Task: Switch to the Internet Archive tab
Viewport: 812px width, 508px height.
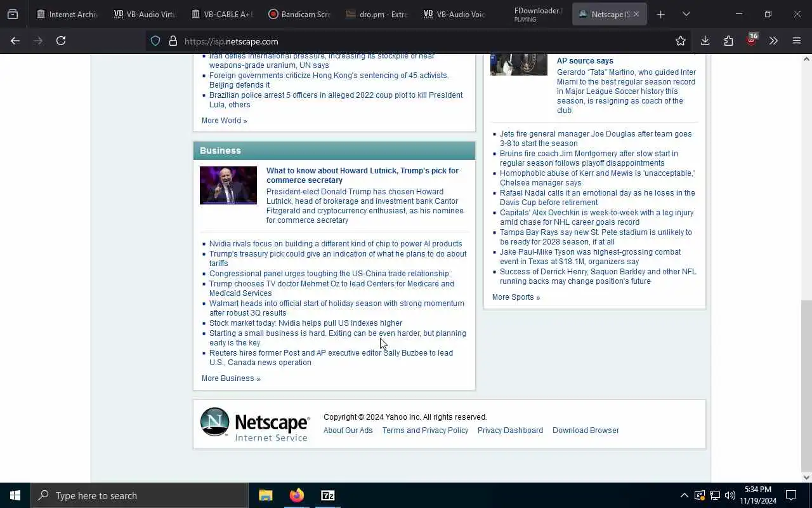Action: (x=67, y=14)
